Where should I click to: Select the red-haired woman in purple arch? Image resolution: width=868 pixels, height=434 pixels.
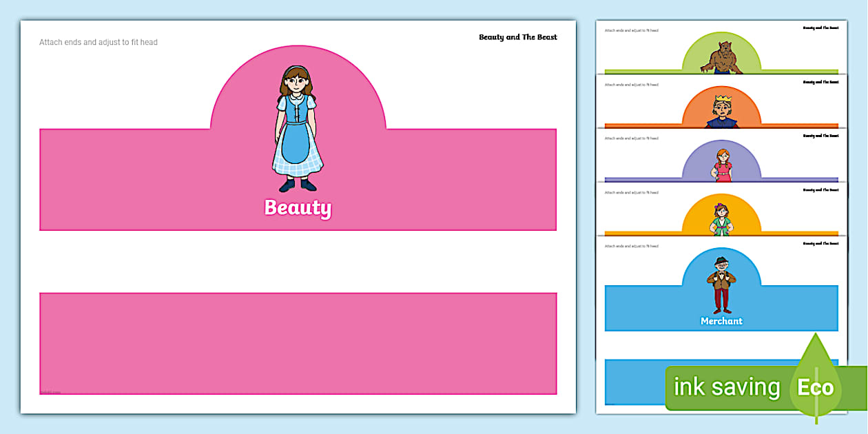pos(721,165)
